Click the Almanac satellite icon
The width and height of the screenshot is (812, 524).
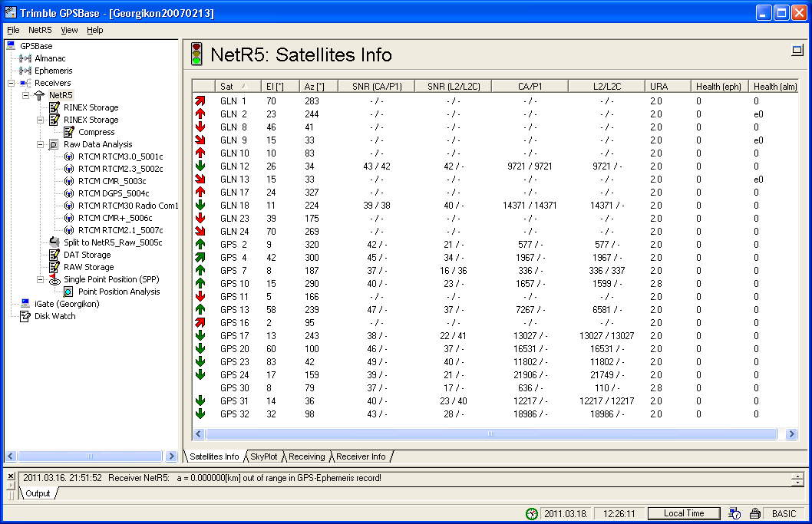coord(25,58)
